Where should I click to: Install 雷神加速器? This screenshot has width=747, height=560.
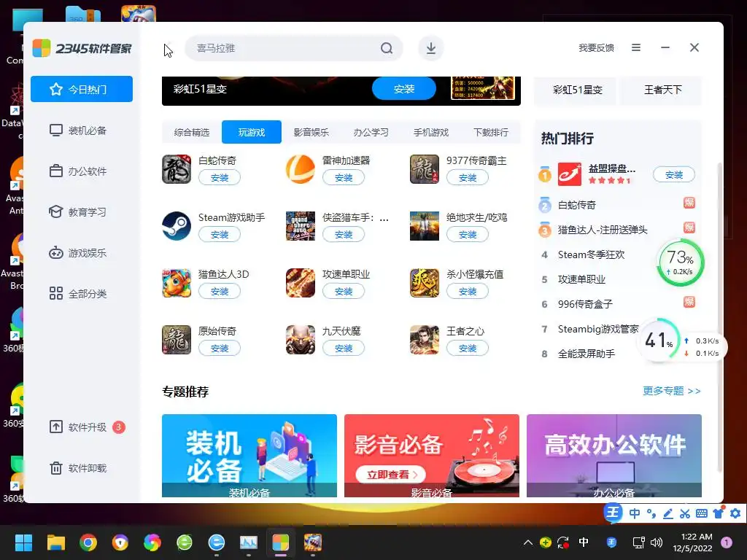pyautogui.click(x=344, y=178)
